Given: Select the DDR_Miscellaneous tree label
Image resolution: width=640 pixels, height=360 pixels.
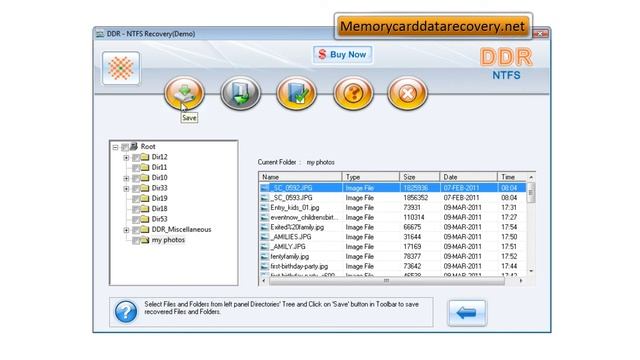Looking at the screenshot, I should [x=181, y=229].
